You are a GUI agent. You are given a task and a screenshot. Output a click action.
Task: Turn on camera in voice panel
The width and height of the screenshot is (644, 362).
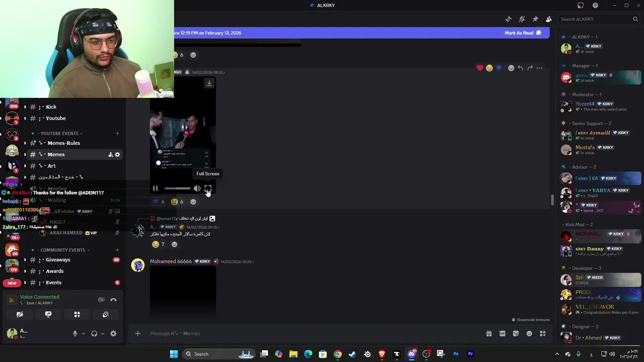coord(20,314)
